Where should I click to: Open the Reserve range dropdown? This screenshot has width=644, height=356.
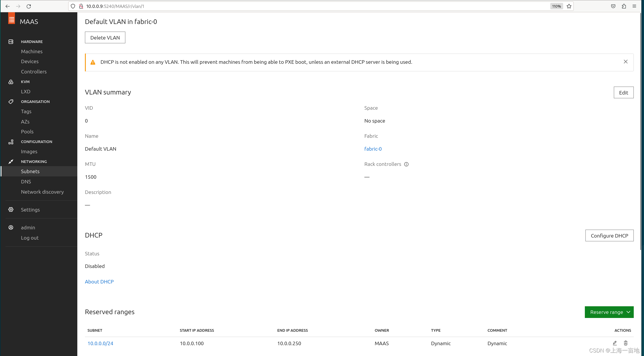pos(609,312)
